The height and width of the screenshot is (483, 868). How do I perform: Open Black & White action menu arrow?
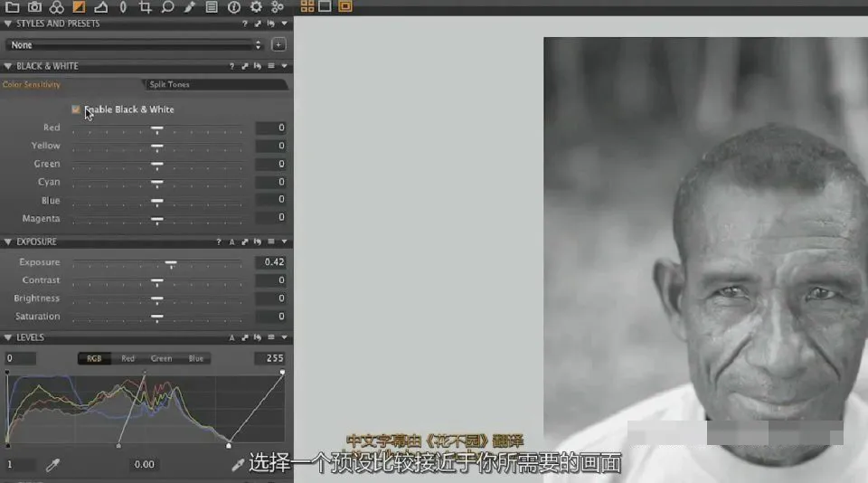point(285,66)
